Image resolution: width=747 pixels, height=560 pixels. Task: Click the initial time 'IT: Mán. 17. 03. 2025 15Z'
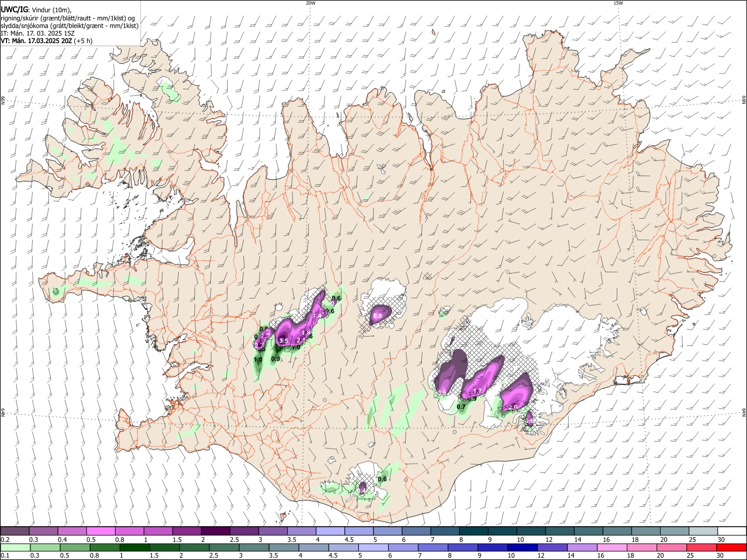pyautogui.click(x=37, y=33)
